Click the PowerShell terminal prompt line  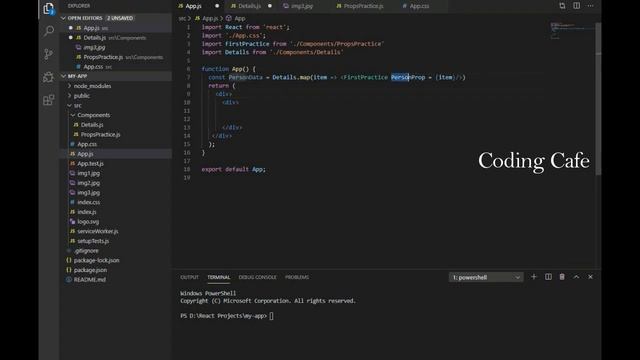227,316
